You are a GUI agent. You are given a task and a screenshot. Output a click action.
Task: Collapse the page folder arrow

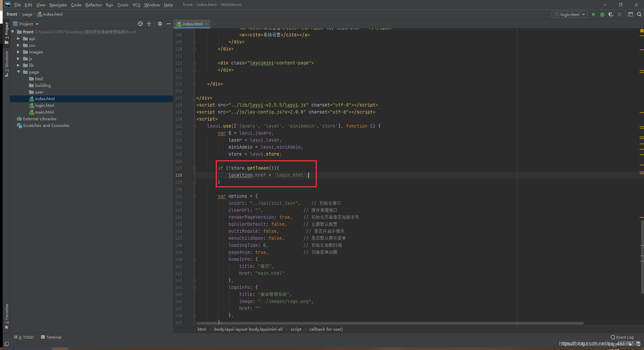pos(18,72)
